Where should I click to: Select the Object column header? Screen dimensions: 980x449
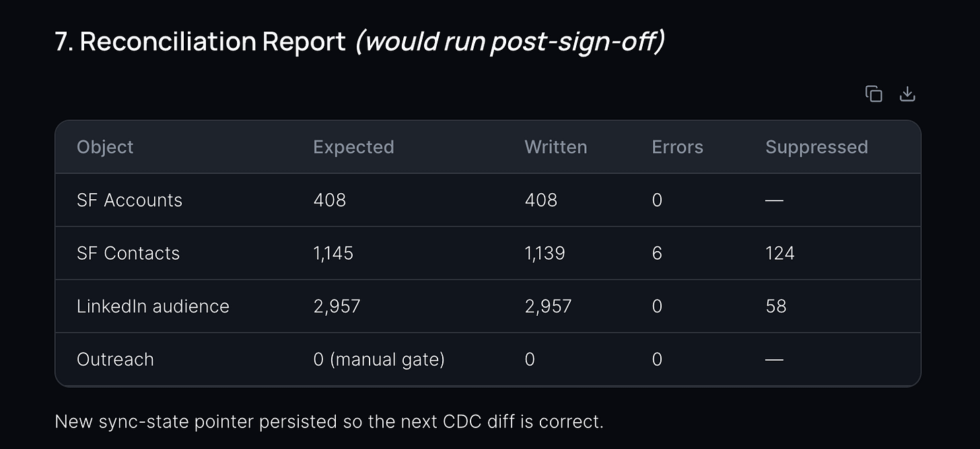(105, 147)
